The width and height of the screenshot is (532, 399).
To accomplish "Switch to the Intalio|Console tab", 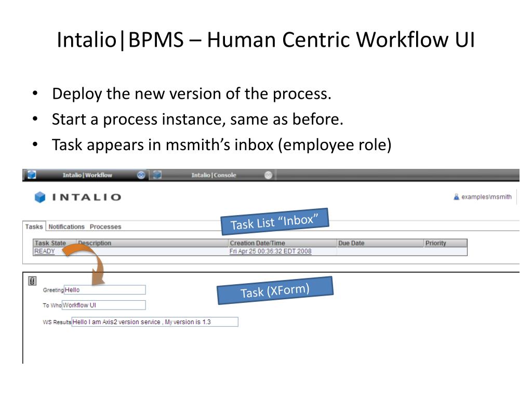I will [x=214, y=175].
